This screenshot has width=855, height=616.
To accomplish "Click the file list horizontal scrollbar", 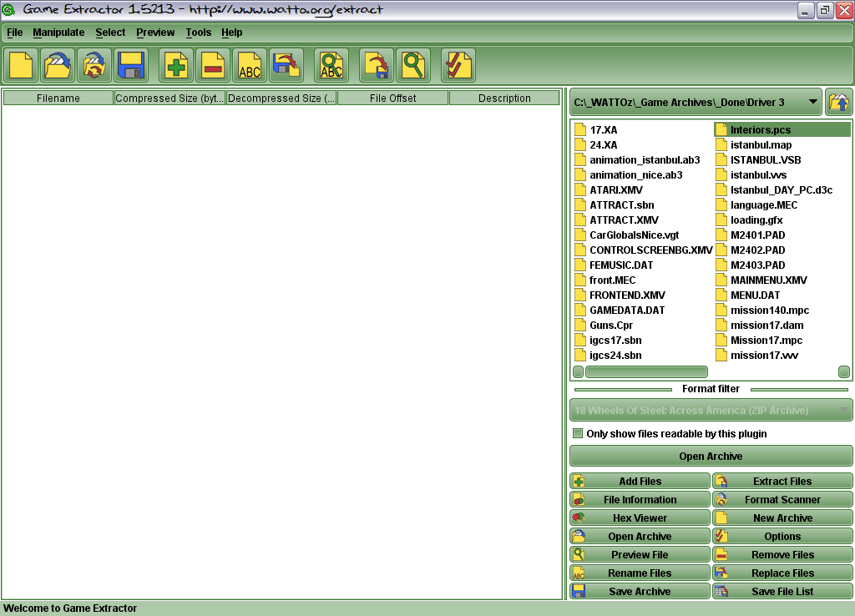I will (646, 372).
